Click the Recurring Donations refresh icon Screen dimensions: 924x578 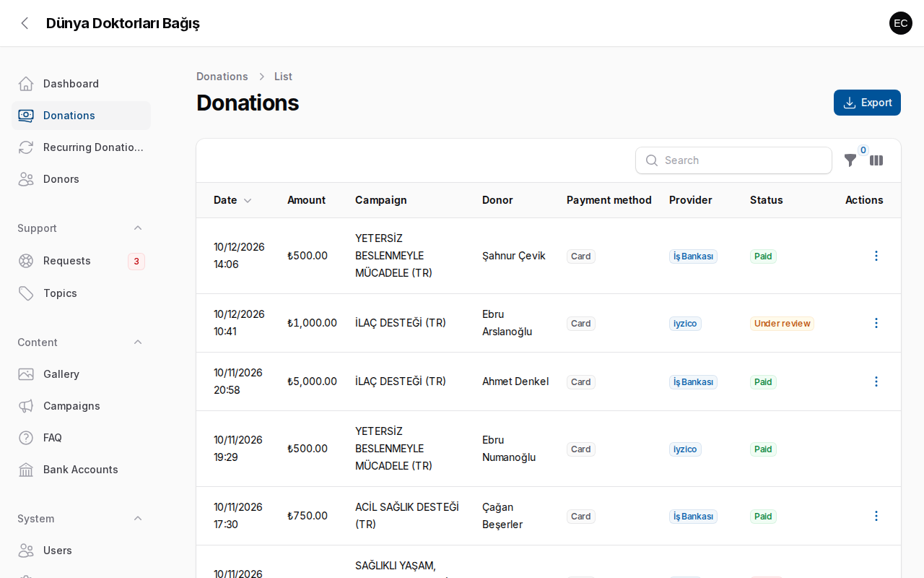[x=26, y=147]
